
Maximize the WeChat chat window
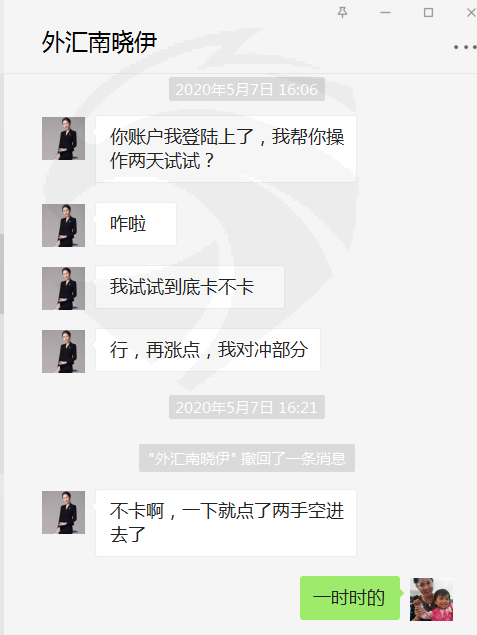tap(428, 13)
